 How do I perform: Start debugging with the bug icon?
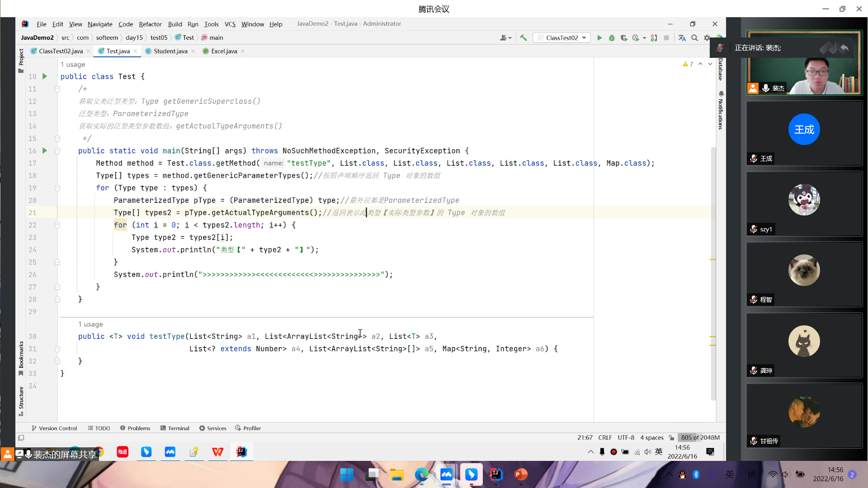[612, 38]
